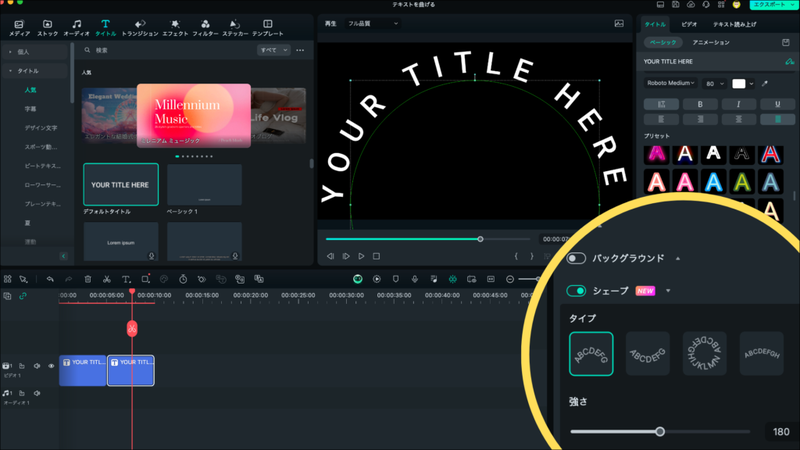Toggle italic I text formatting
The width and height of the screenshot is (800, 450).
(739, 104)
